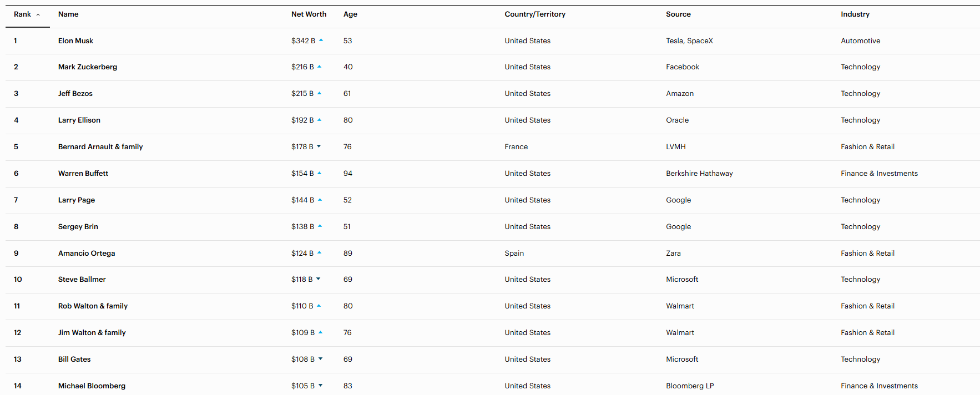Open the Rob Walton & family entry

pyautogui.click(x=93, y=306)
